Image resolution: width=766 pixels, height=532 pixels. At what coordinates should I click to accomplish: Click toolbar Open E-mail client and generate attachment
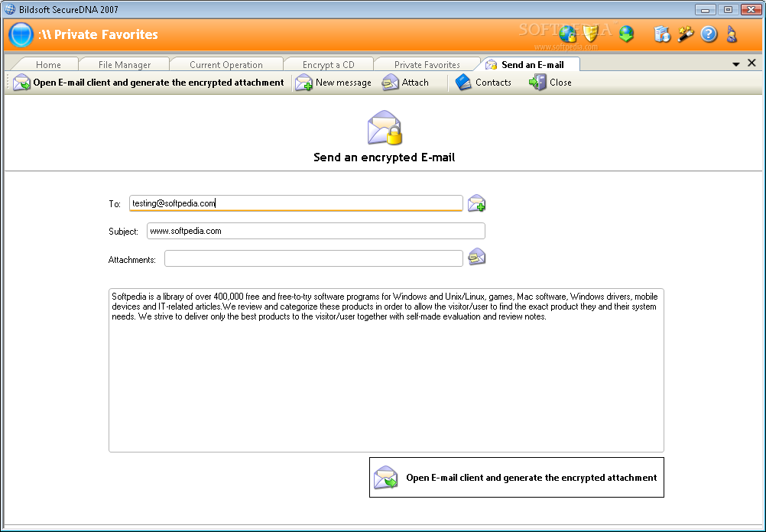pyautogui.click(x=148, y=83)
